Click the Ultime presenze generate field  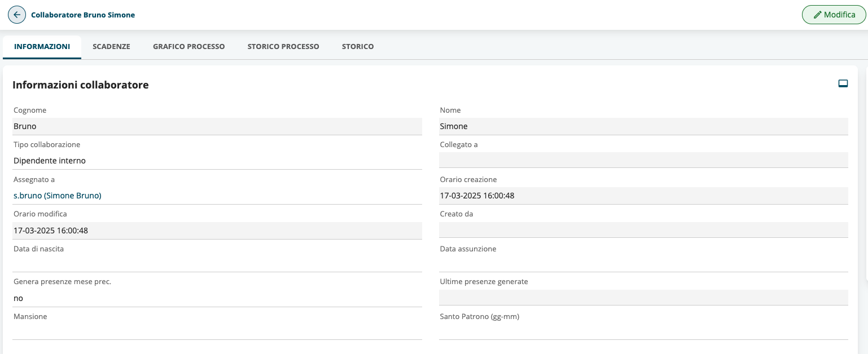[x=643, y=298]
